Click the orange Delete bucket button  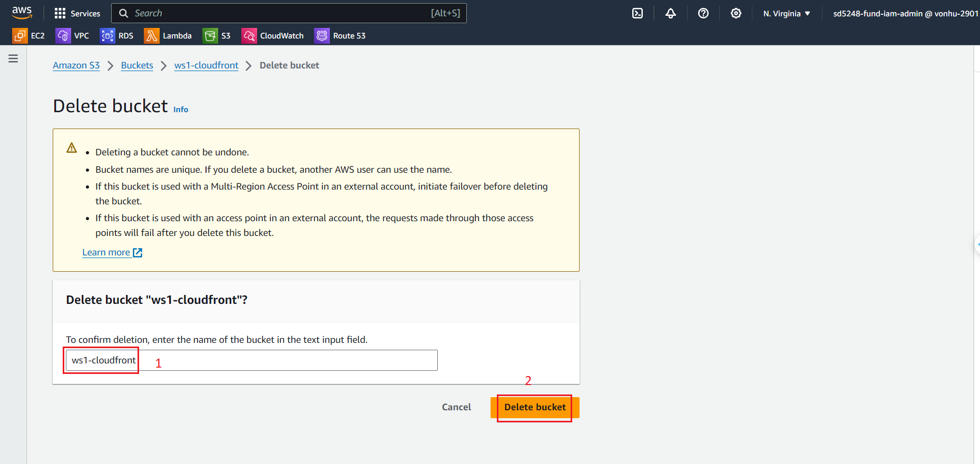535,407
